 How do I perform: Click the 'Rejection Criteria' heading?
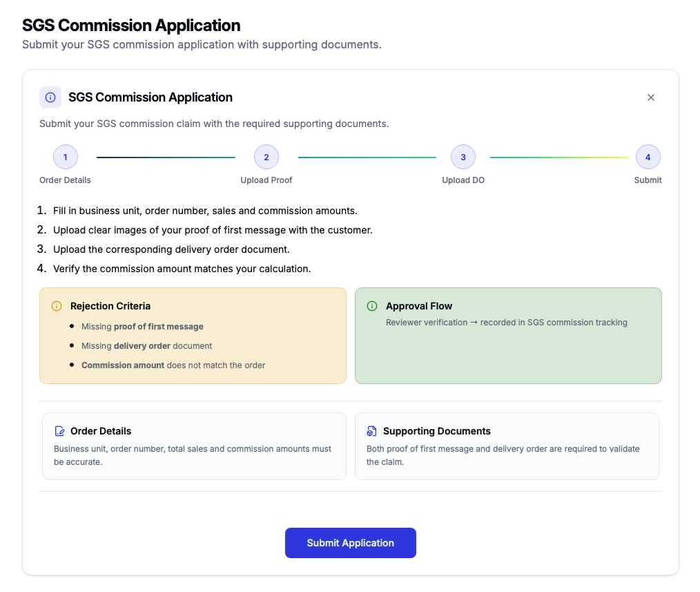110,306
